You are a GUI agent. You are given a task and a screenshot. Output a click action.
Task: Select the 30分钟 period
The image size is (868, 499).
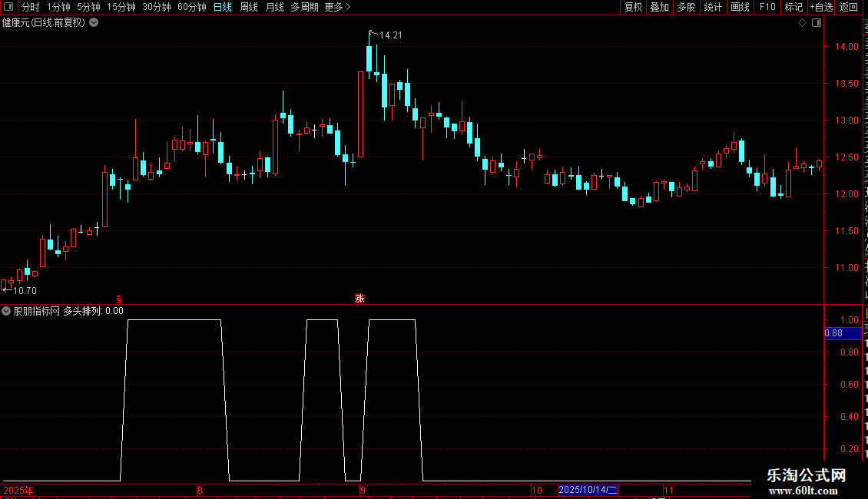pyautogui.click(x=157, y=7)
